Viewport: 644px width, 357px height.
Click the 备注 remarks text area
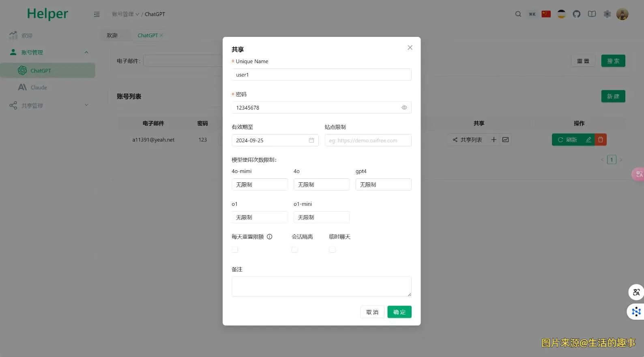tap(321, 286)
